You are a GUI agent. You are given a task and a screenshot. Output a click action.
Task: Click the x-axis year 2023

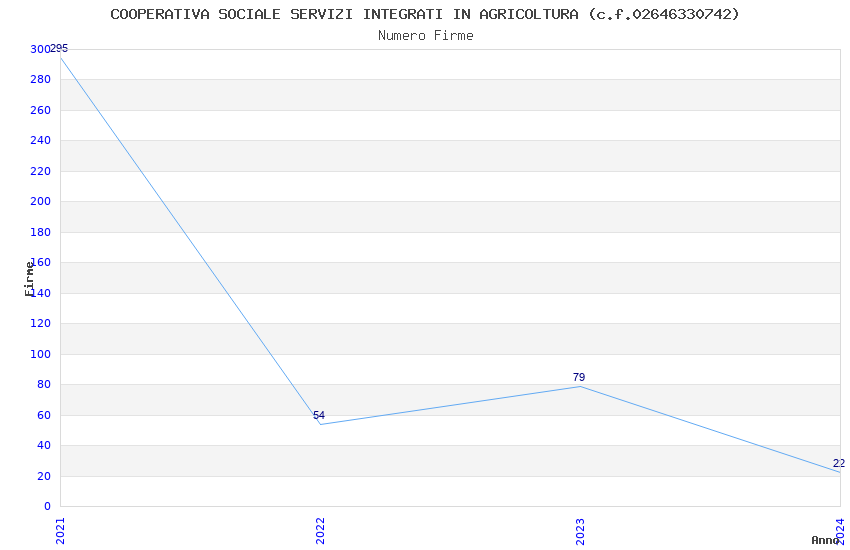pyautogui.click(x=580, y=531)
